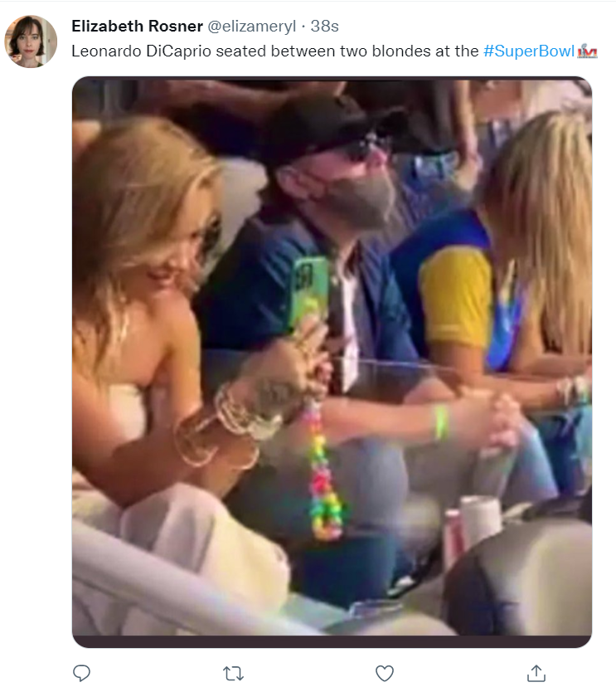Select the upload arrow share button
Viewport: 616px width, 692px height.
click(536, 673)
